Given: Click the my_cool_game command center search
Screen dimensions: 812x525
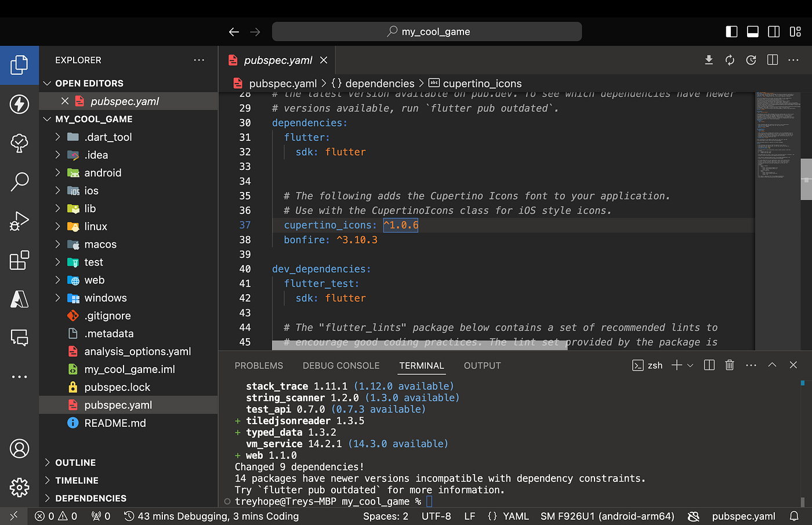Looking at the screenshot, I should click(427, 32).
